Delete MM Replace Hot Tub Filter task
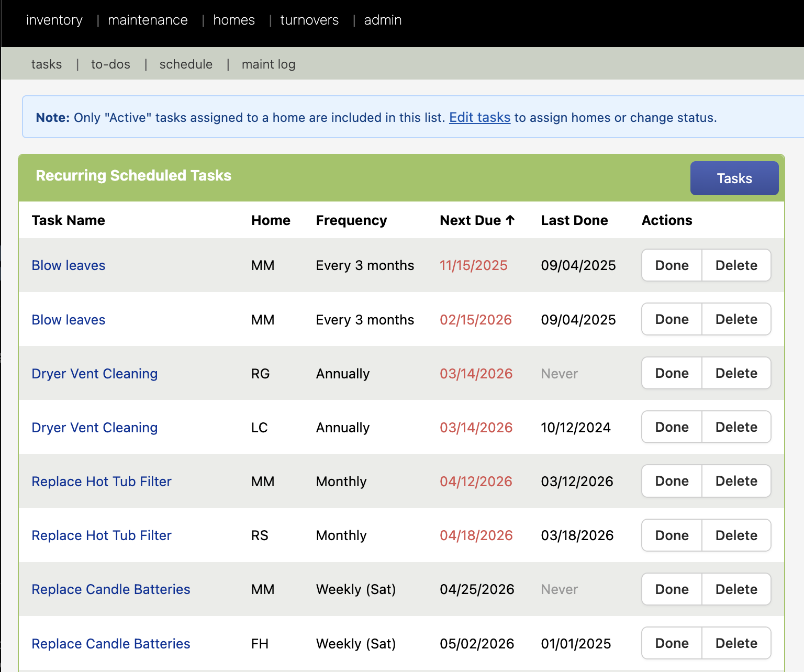Screen dimensions: 804x672 click(736, 481)
